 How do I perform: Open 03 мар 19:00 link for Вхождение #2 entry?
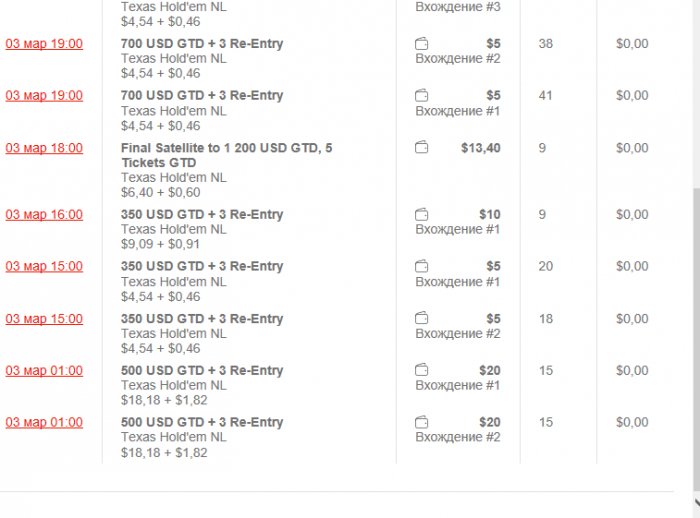44,44
